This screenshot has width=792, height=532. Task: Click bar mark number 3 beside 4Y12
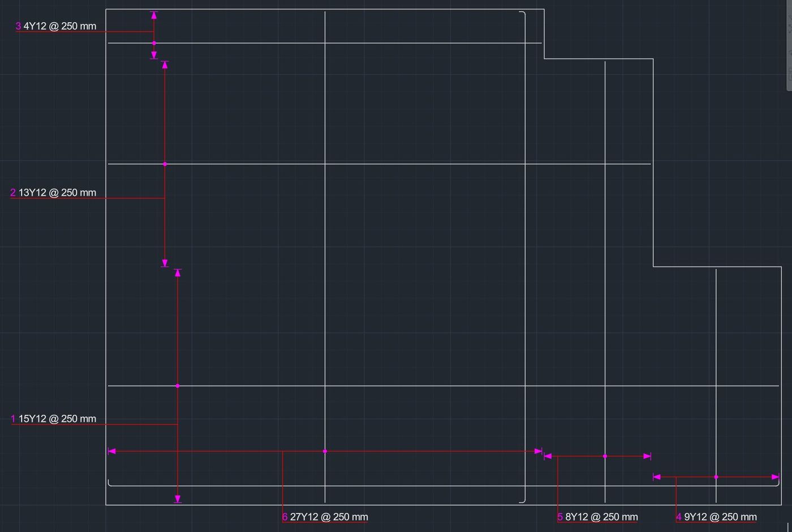(18, 26)
